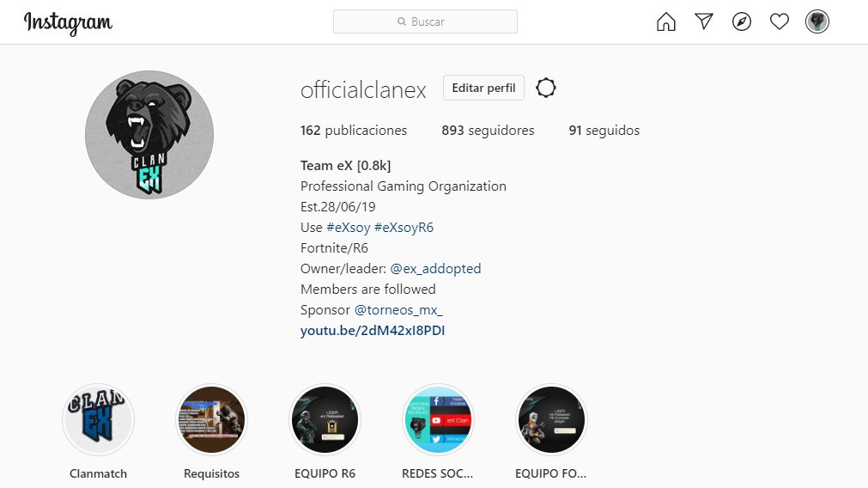Click the Fortnite/R6 bio line
This screenshot has height=488, width=868.
[334, 248]
